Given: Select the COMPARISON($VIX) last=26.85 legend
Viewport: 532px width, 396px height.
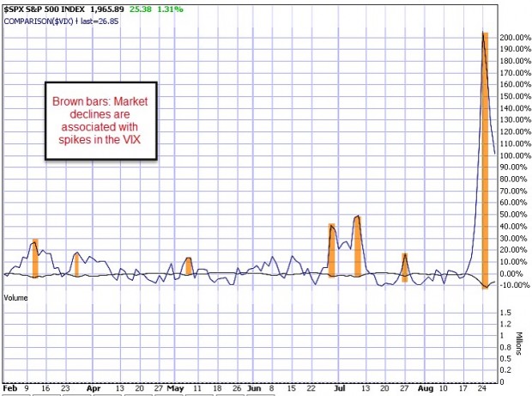Looking at the screenshot, I should [x=61, y=21].
